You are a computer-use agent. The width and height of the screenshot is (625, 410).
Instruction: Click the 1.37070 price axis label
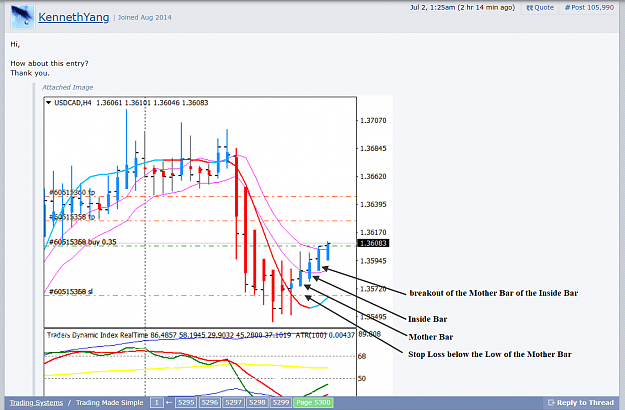(x=373, y=120)
